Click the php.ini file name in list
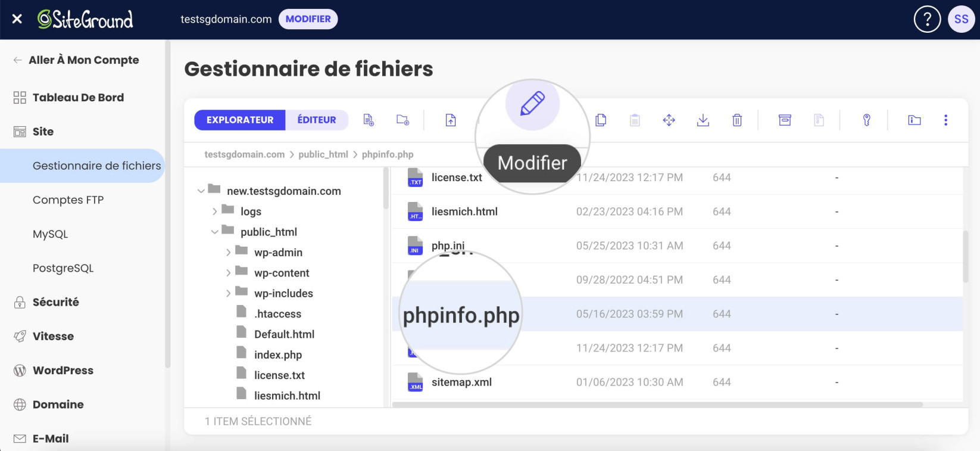 click(x=448, y=245)
